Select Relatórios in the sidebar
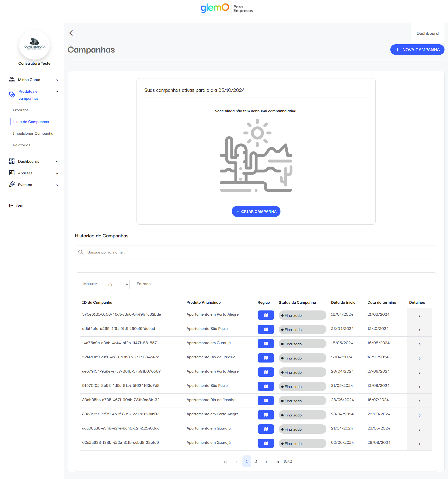 [x=21, y=145]
